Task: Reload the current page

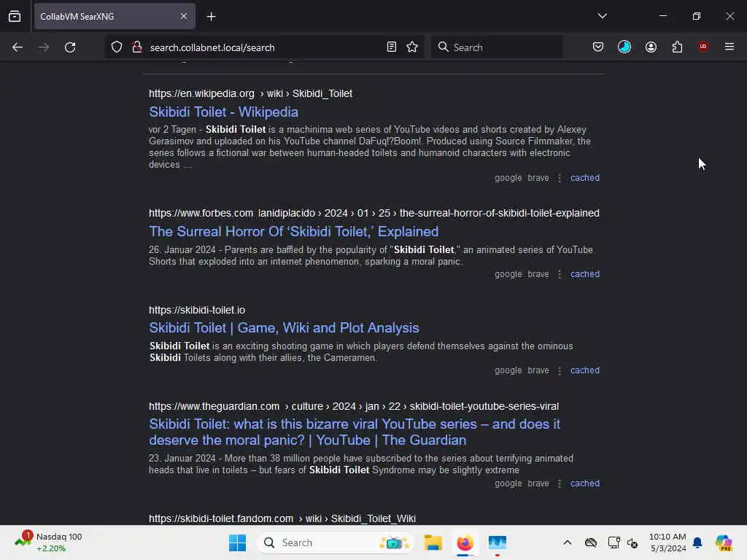Action: (70, 47)
